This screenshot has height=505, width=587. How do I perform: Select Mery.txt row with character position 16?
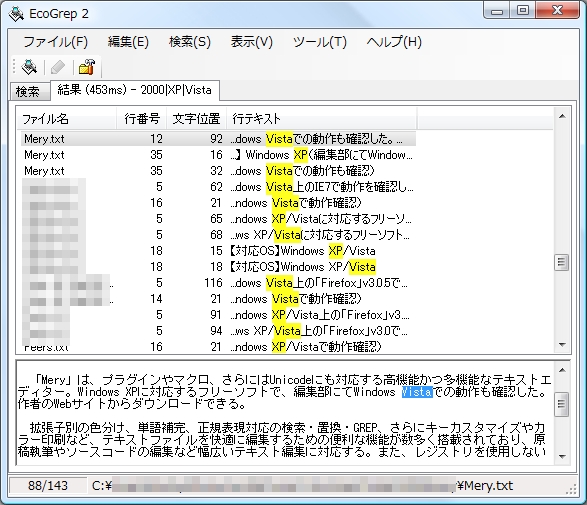click(218, 155)
